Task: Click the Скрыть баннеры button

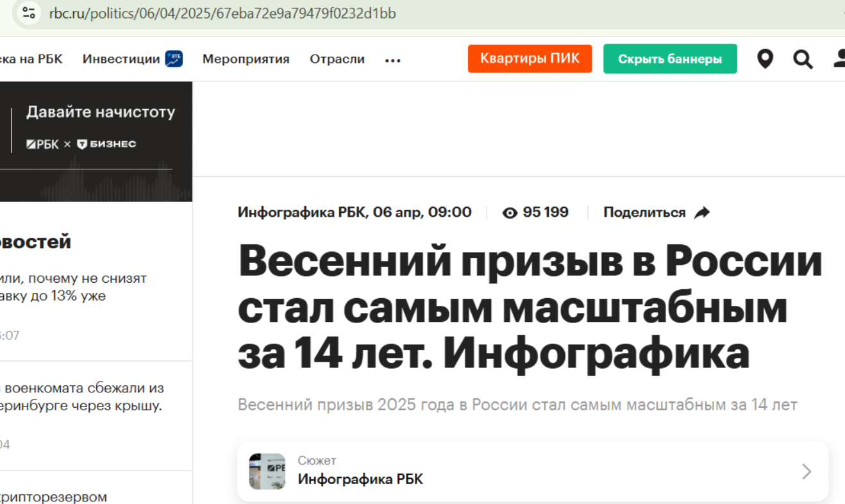Action: [670, 59]
